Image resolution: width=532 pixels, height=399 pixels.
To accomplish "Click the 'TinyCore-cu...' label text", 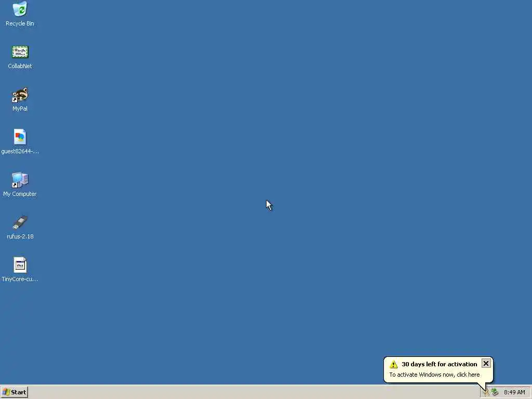I will click(20, 279).
